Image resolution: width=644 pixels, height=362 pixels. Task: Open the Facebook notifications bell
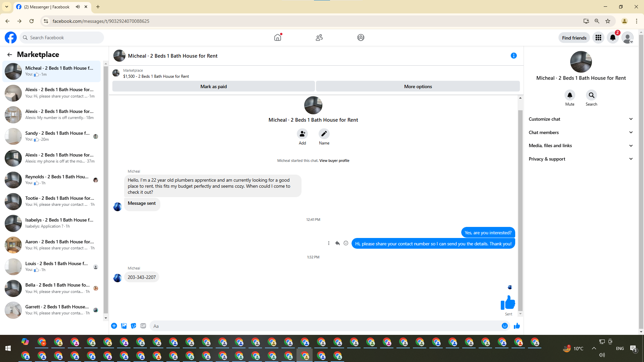[x=612, y=38]
